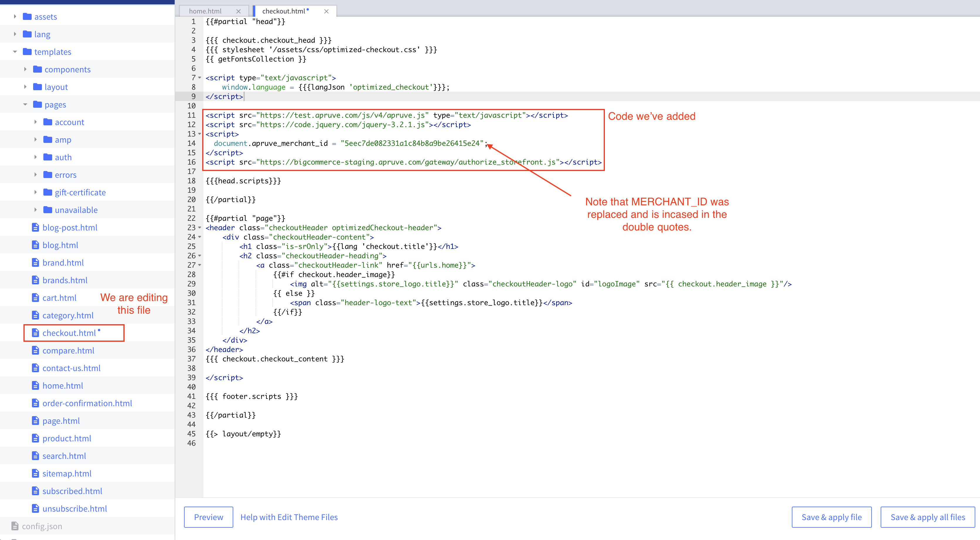980x540 pixels.
Task: Click the product.html file icon
Action: click(35, 438)
